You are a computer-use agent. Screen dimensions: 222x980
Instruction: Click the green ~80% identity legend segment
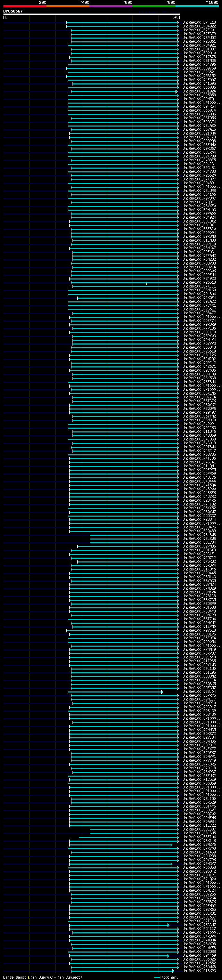(154, 6)
